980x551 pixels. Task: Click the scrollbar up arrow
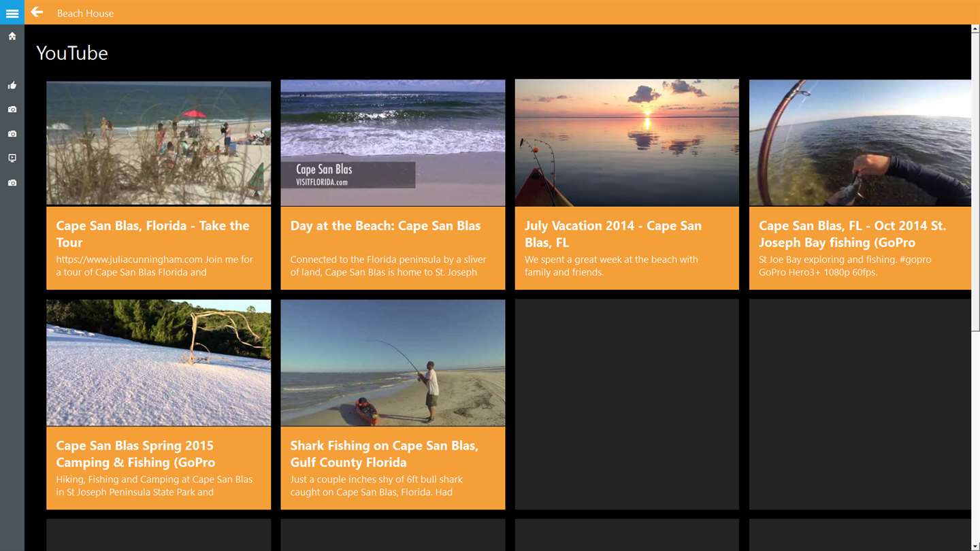[975, 29]
